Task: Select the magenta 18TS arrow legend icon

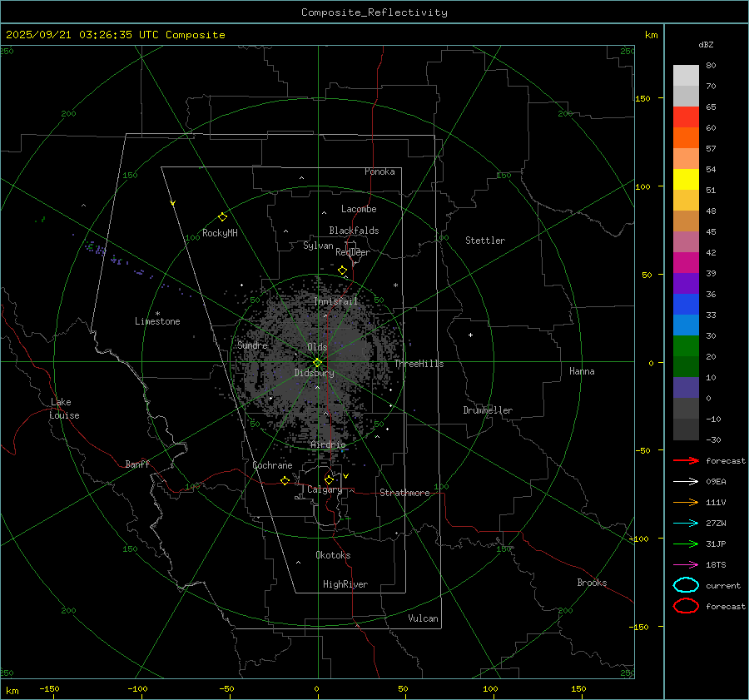Action: [x=686, y=564]
